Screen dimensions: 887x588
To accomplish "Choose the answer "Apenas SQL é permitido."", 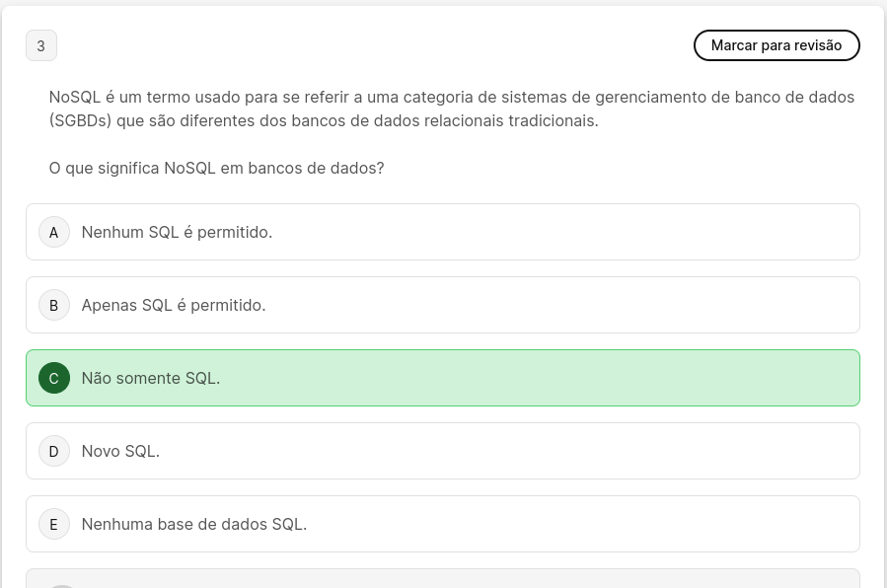I will (174, 305).
